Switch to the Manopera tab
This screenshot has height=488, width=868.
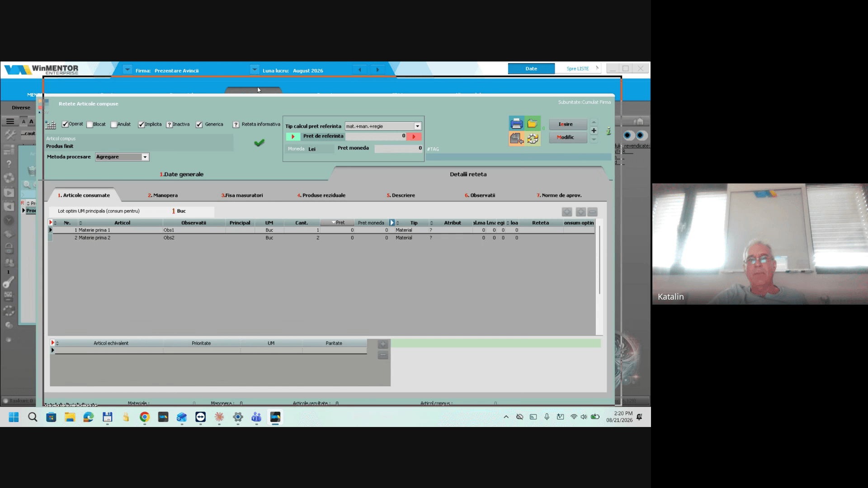click(163, 195)
